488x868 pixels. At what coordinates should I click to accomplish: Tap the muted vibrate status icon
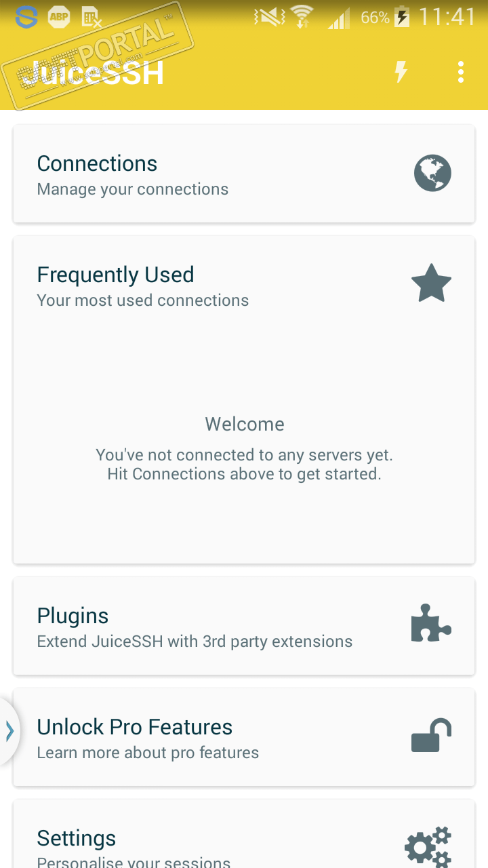(269, 17)
